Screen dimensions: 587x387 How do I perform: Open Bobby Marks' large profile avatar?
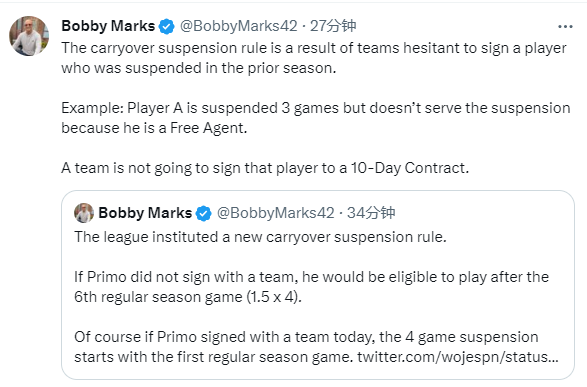pos(29,36)
